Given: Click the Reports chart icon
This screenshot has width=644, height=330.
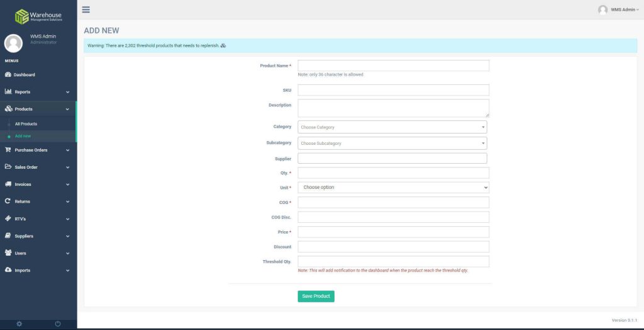Looking at the screenshot, I should coord(8,92).
